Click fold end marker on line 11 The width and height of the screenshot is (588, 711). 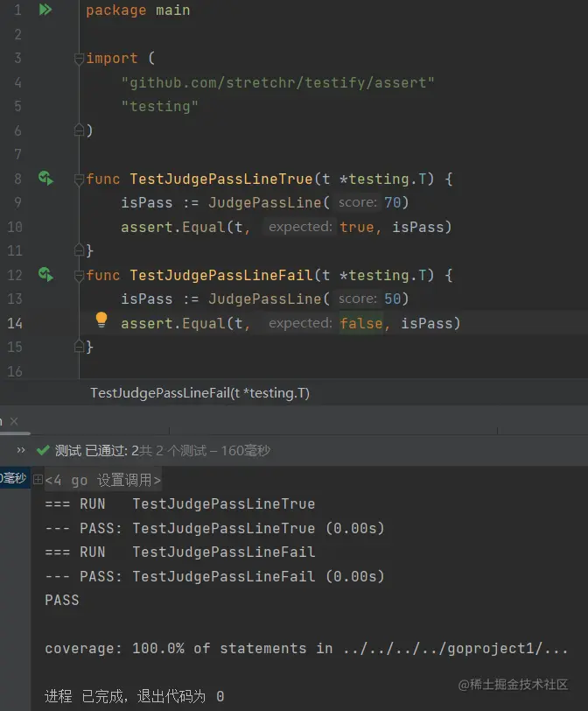coord(79,250)
